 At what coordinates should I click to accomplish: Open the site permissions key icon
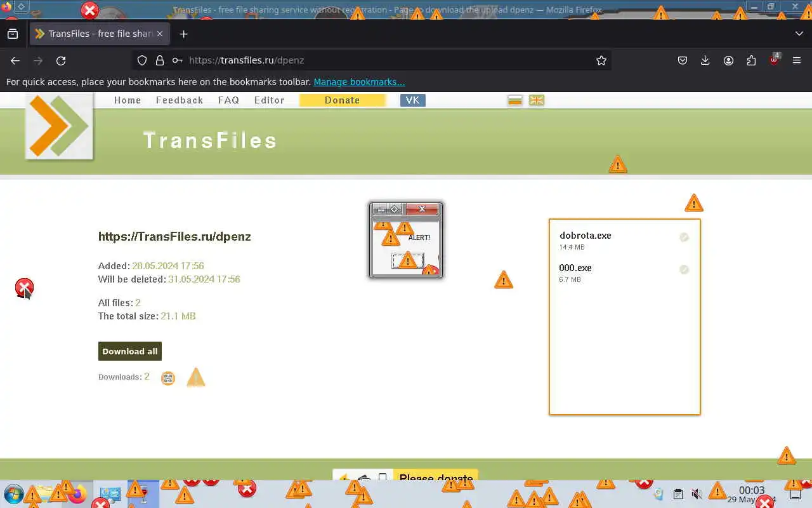tap(178, 60)
